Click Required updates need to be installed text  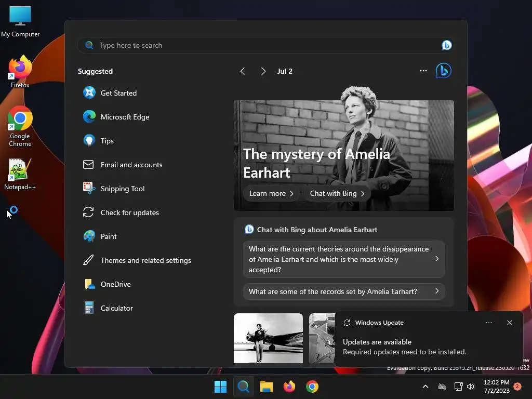click(x=404, y=352)
